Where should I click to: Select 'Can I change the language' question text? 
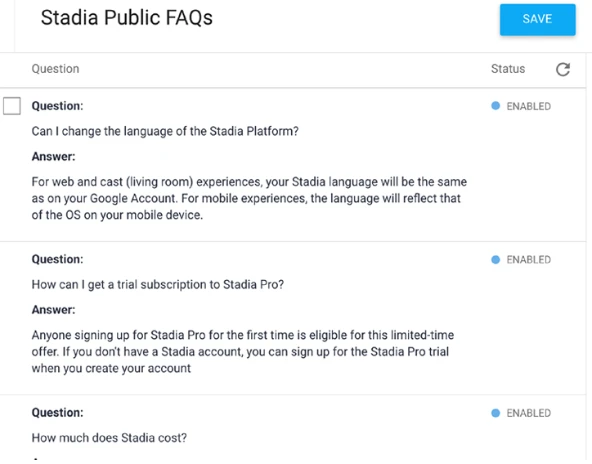point(165,131)
